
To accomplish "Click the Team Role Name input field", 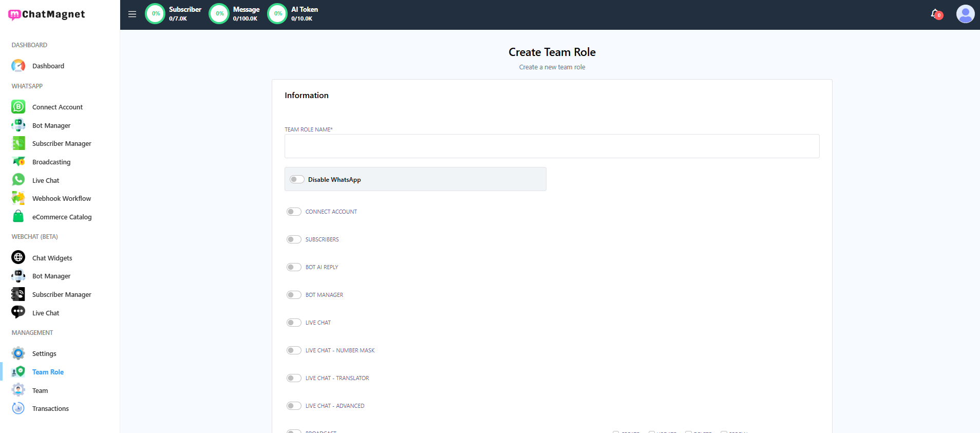I will pos(552,146).
